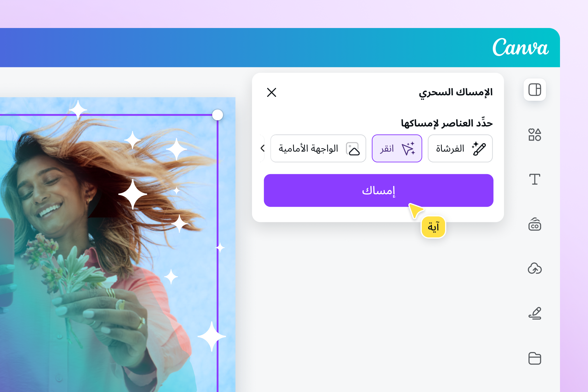The image size is (588, 392).
Task: Select the Draw pen sidebar icon
Action: pos(535,313)
